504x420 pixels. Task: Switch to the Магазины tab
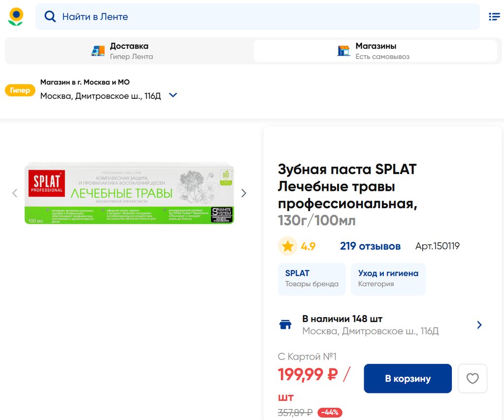(375, 51)
